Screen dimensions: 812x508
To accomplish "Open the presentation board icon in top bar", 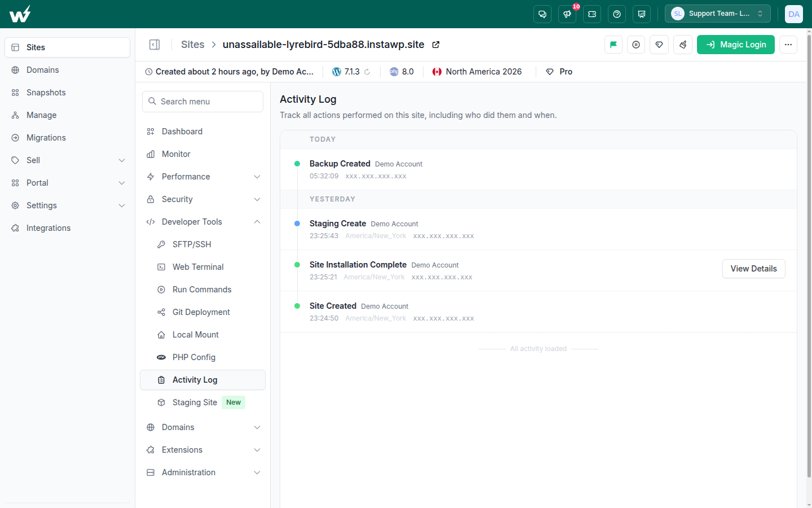I will [x=642, y=14].
